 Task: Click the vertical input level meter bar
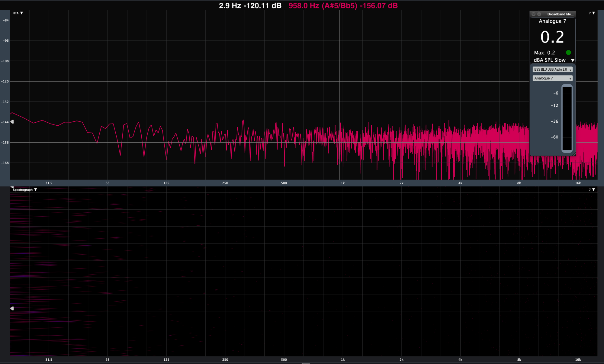click(567, 118)
